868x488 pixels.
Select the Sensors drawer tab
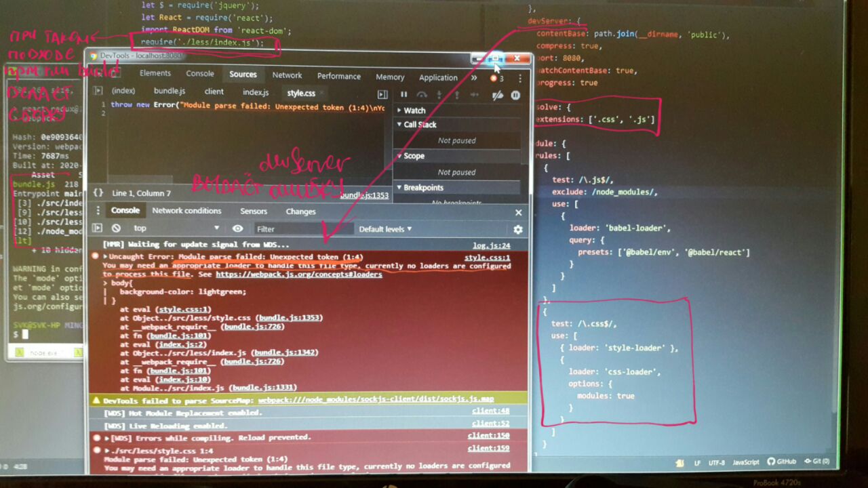[x=254, y=211]
